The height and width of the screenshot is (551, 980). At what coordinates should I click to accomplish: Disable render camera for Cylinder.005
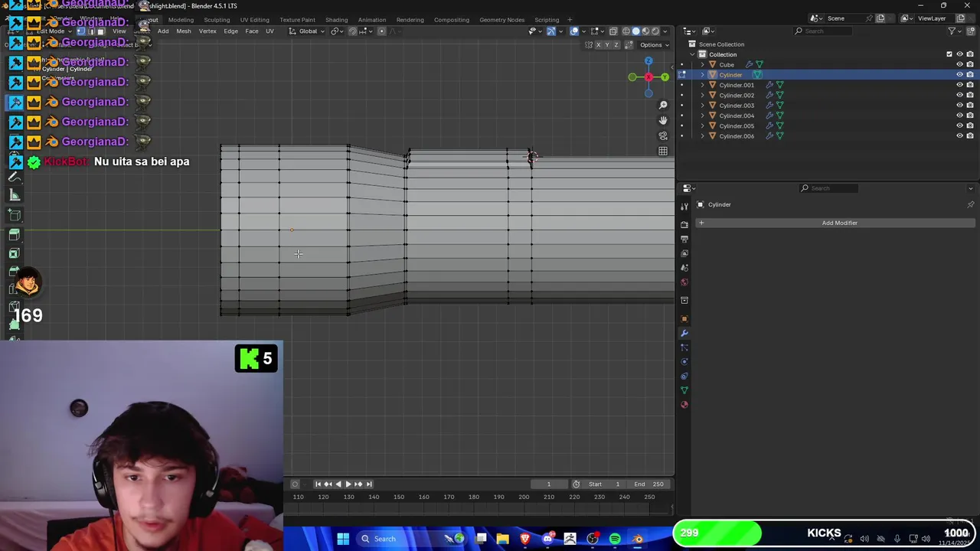click(x=970, y=126)
